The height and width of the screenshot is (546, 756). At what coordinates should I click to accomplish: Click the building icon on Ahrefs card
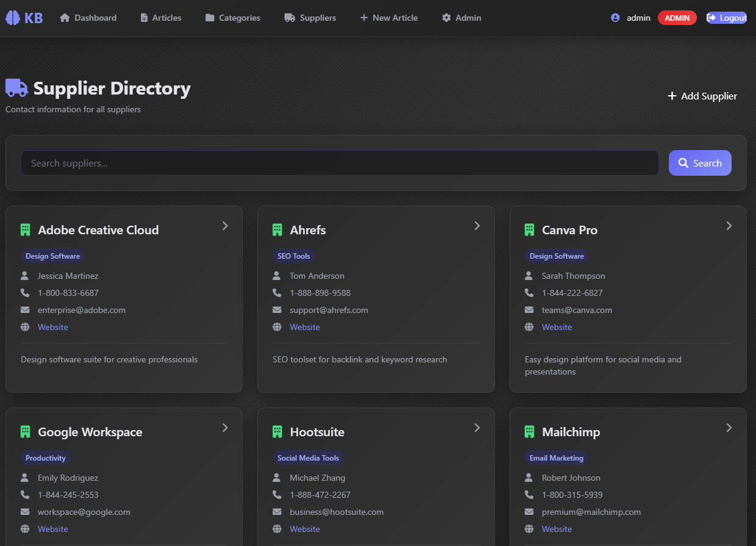tap(277, 230)
